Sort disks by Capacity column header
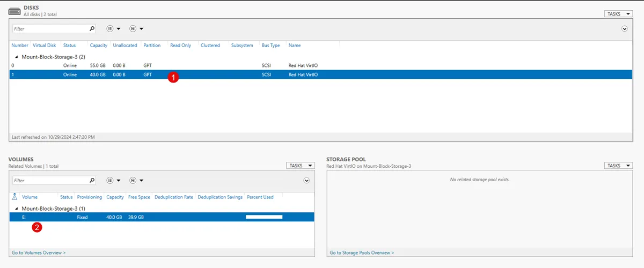Viewport: 644px width, 268px height. pyautogui.click(x=99, y=46)
